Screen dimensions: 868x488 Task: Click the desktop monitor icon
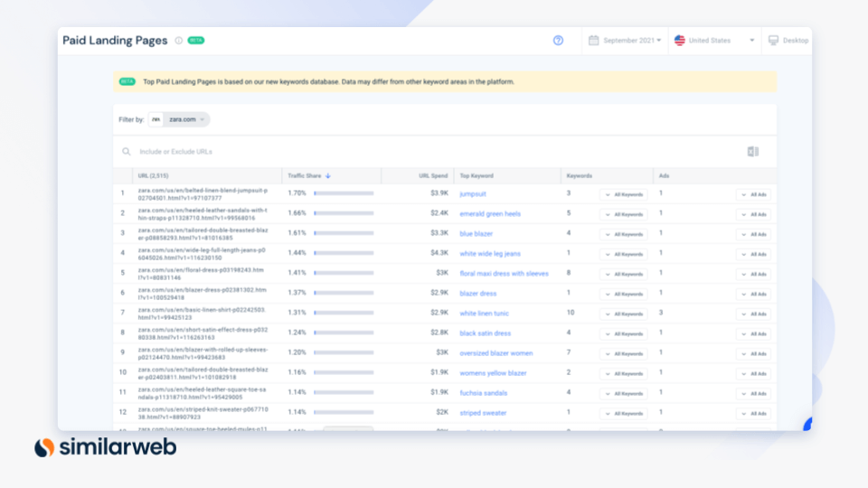(x=773, y=41)
